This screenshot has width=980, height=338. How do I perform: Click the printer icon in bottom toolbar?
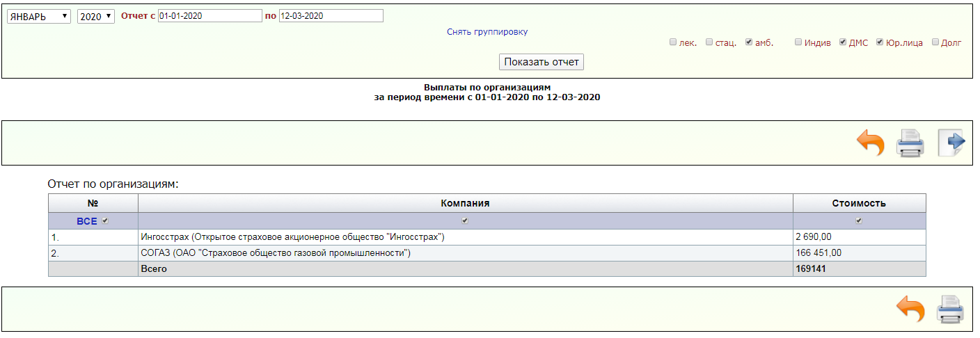(x=949, y=309)
